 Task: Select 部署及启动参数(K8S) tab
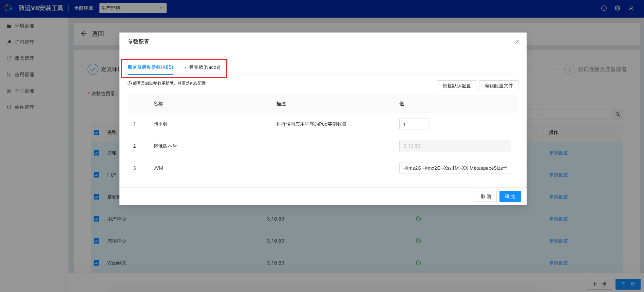(150, 67)
